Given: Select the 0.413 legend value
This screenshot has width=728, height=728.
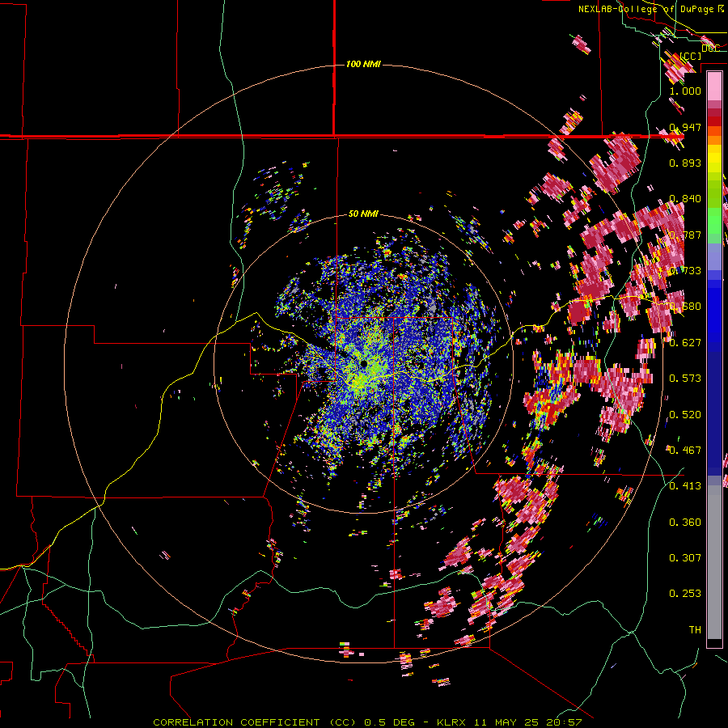Looking at the screenshot, I should [x=685, y=486].
